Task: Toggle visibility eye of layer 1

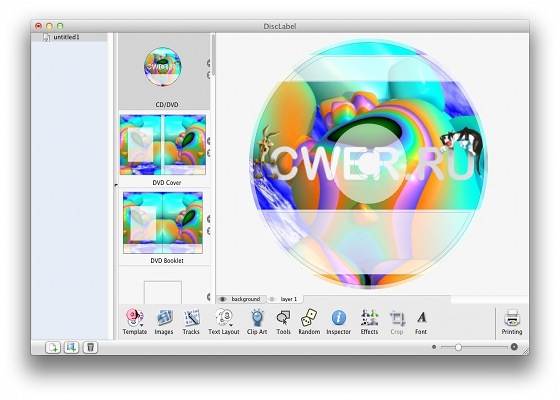Action: [x=272, y=299]
